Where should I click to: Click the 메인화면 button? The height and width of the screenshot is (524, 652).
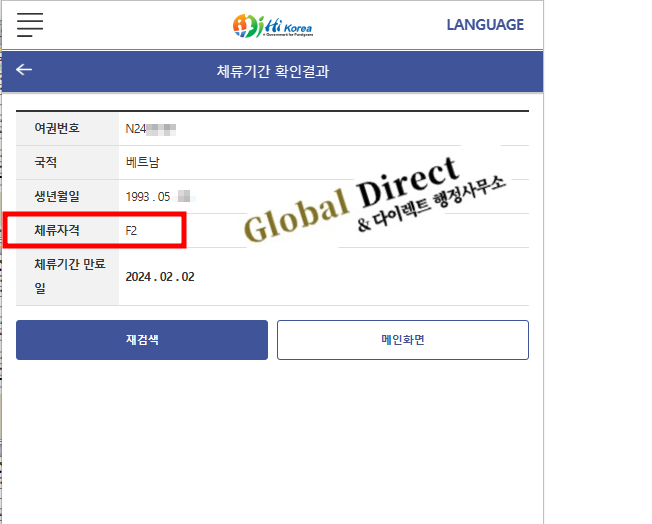tap(402, 340)
